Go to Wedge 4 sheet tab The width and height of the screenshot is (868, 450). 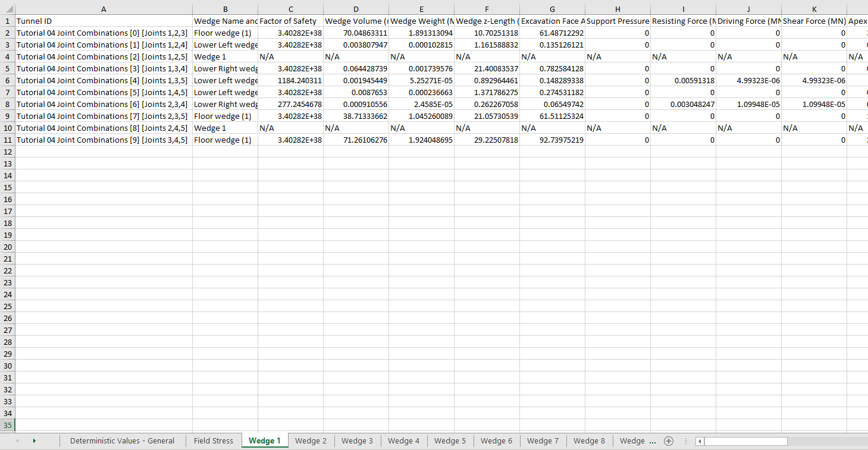403,441
